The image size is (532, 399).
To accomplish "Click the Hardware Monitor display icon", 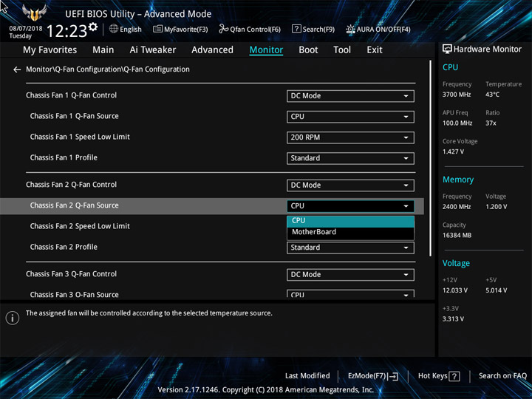I will pyautogui.click(x=447, y=49).
